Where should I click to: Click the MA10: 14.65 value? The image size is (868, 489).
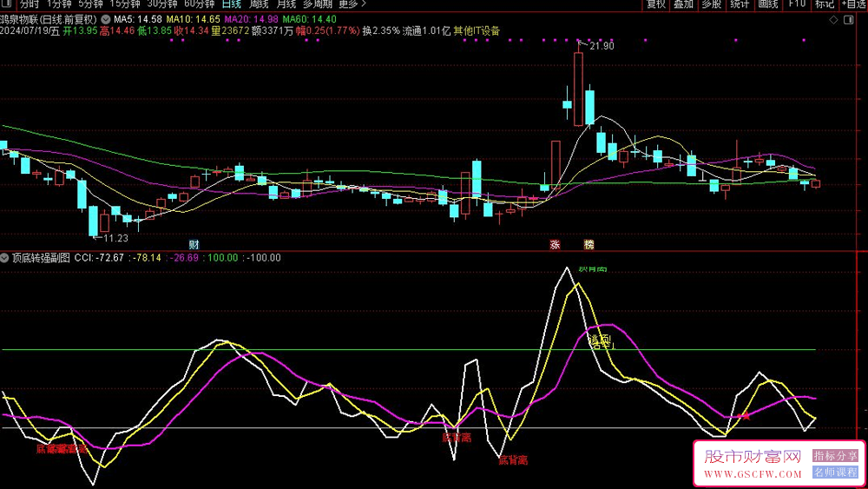[194, 19]
